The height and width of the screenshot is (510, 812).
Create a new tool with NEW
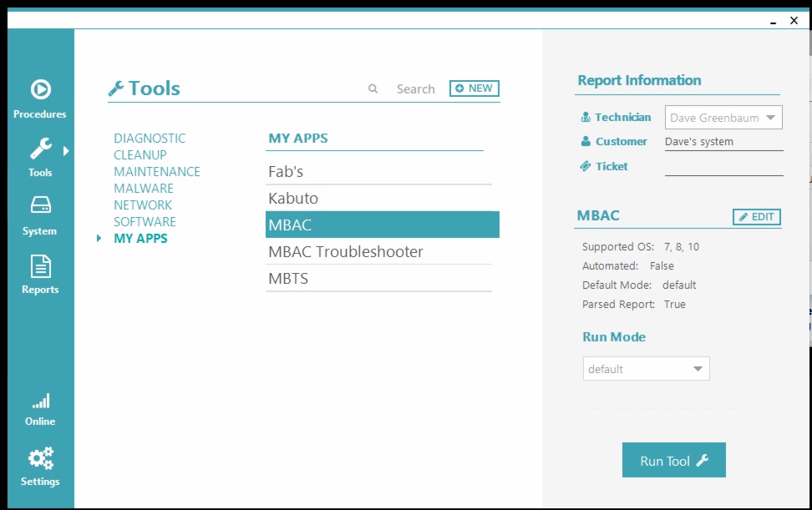click(474, 88)
